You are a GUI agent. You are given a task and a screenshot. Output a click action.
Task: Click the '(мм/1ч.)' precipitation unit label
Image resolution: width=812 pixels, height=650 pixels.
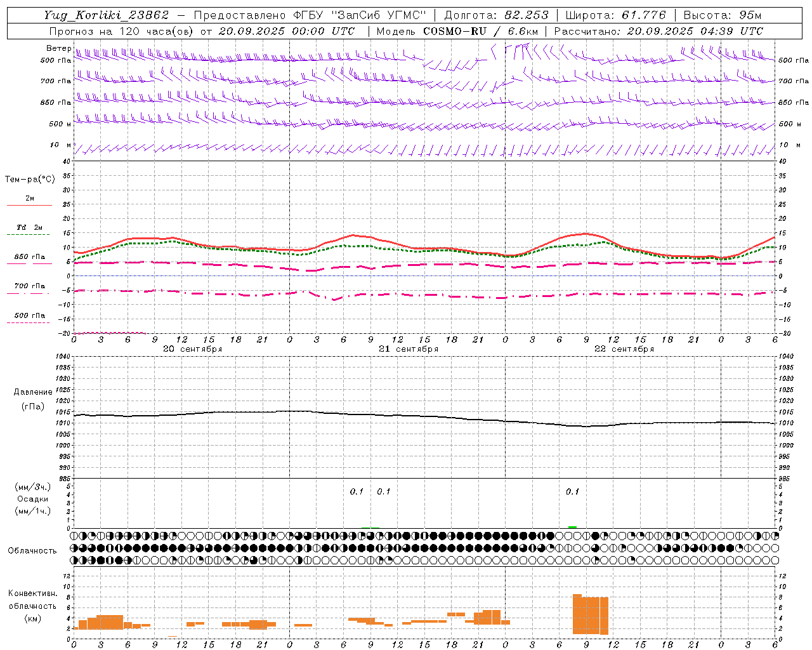pos(33,511)
